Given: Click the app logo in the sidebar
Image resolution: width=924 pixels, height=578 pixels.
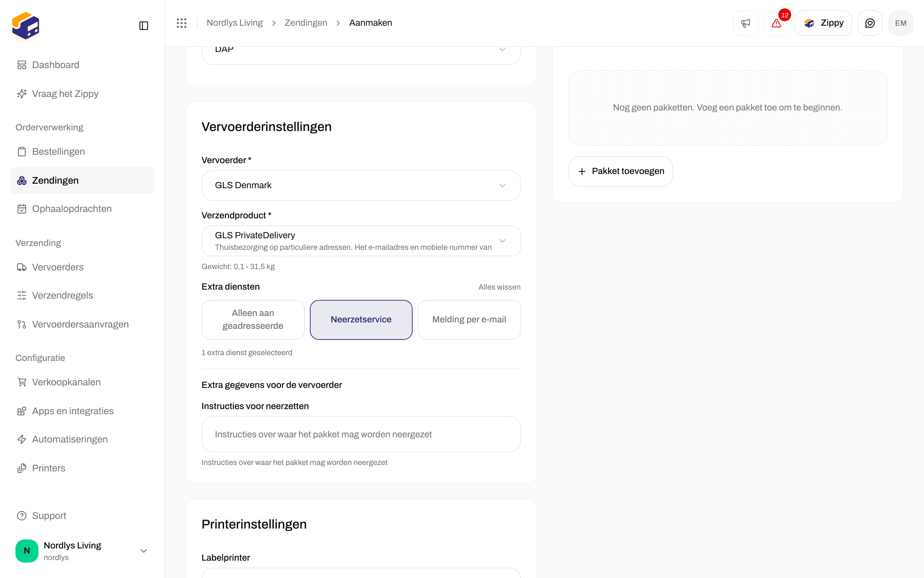Looking at the screenshot, I should click(x=26, y=26).
